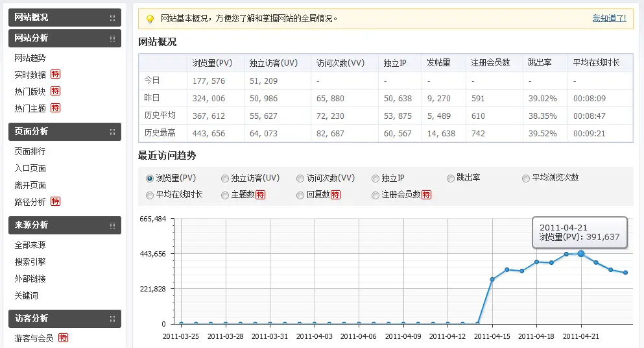Viewport: 644px width, 348px height.
Task: Click the red 特 badge beside 热门主题
Action: click(55, 108)
